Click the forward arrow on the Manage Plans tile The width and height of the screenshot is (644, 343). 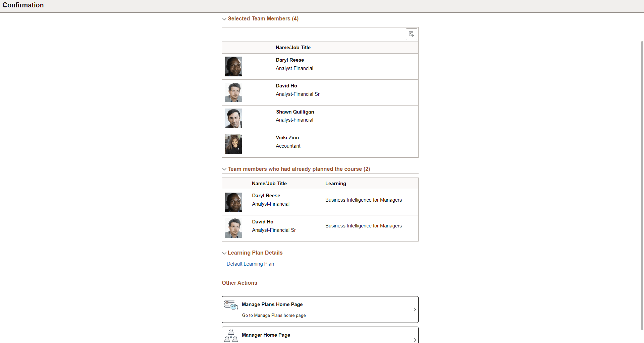pos(415,309)
